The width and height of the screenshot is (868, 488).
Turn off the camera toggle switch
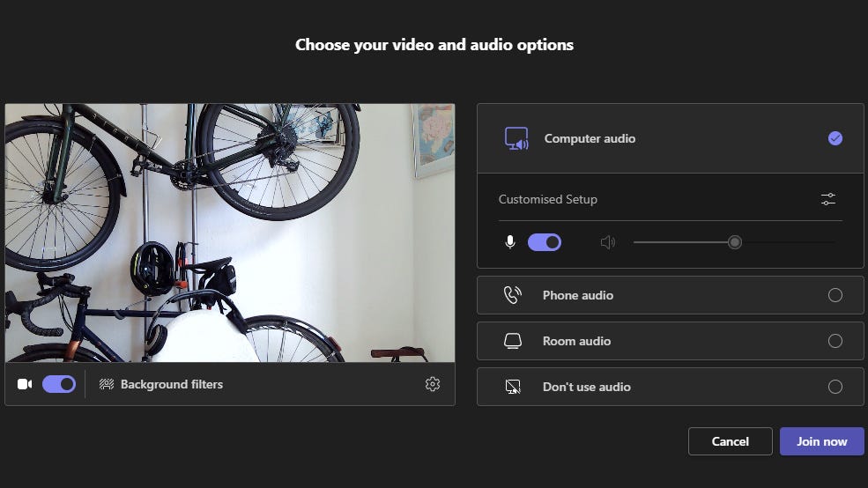[x=59, y=384]
